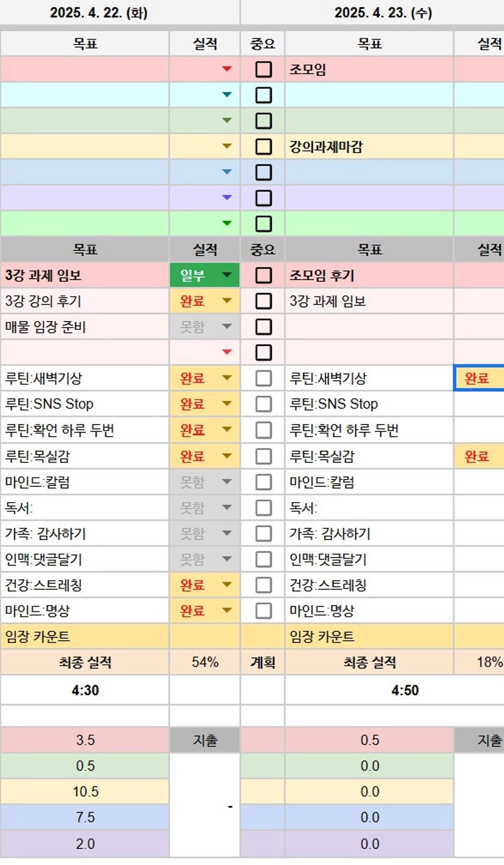
Task: Check the 중요 checkbox beside 조모임
Action: tap(263, 70)
